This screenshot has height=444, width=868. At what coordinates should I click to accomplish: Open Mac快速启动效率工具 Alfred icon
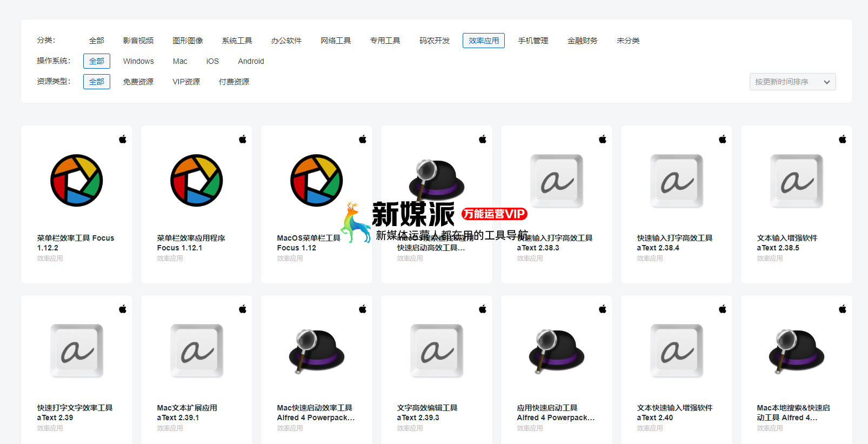point(317,350)
